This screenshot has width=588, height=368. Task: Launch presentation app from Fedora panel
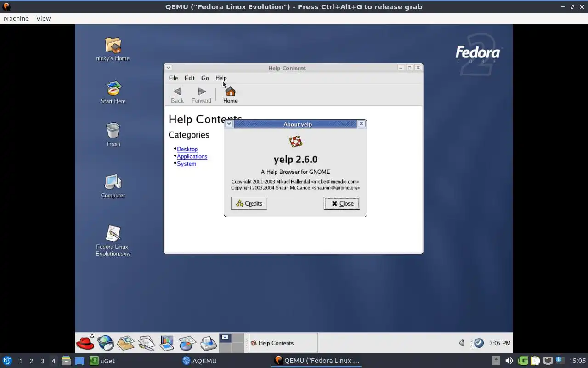(167, 343)
